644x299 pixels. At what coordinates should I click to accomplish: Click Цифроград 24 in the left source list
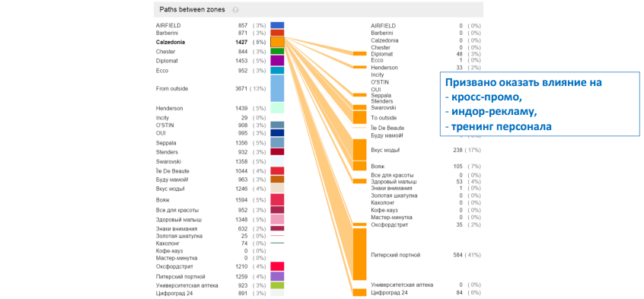pyautogui.click(x=174, y=293)
